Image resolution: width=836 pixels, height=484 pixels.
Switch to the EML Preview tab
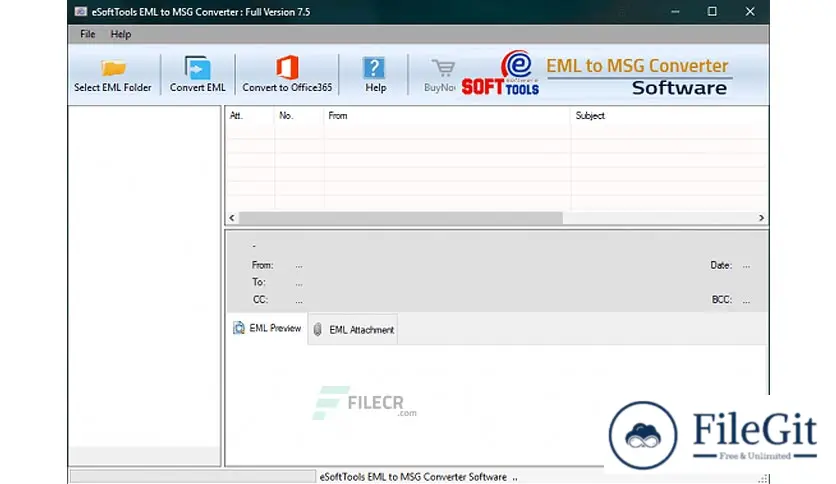coord(267,328)
